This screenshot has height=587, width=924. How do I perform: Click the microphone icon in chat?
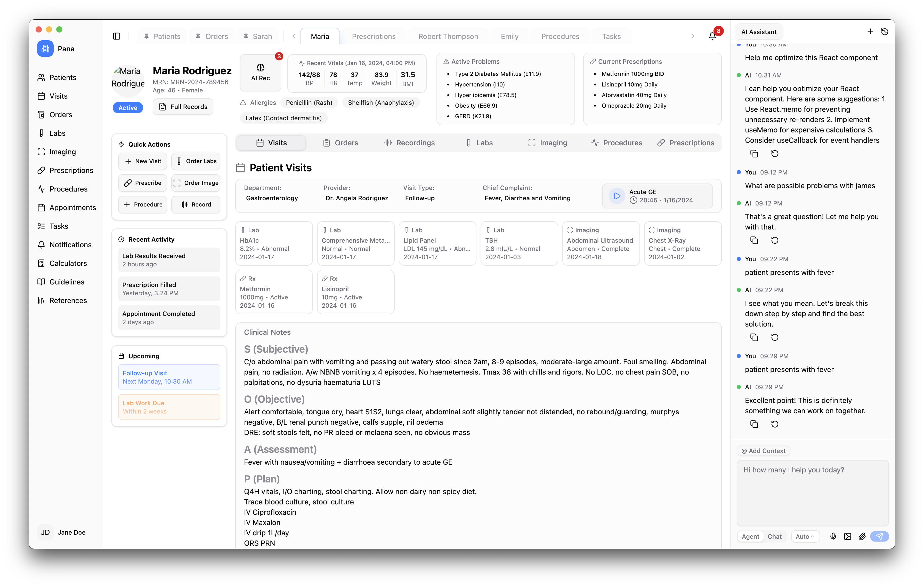(x=833, y=536)
